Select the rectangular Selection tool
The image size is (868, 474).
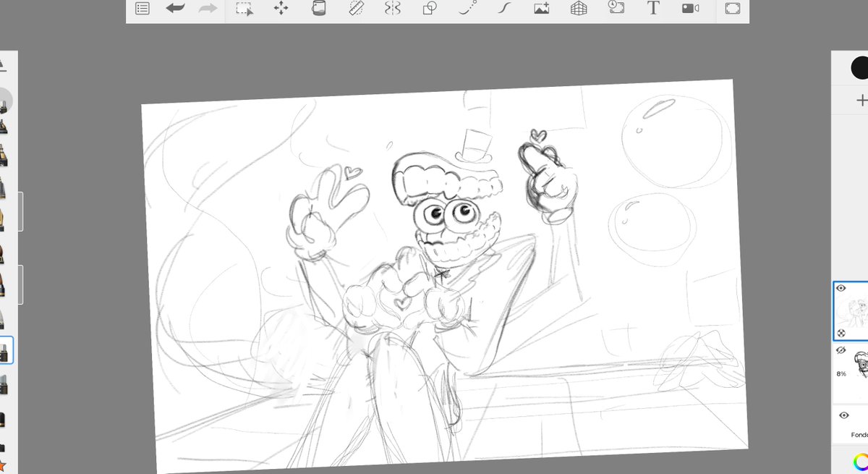click(244, 9)
